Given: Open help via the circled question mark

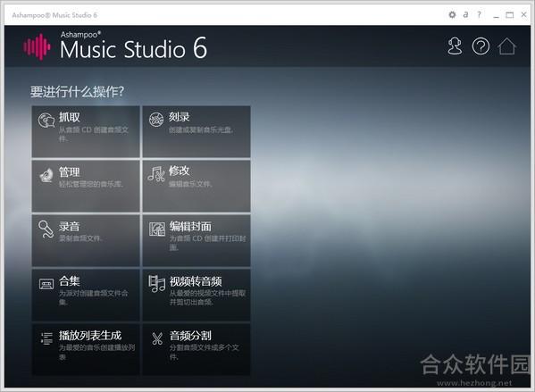Looking at the screenshot, I should [481, 46].
